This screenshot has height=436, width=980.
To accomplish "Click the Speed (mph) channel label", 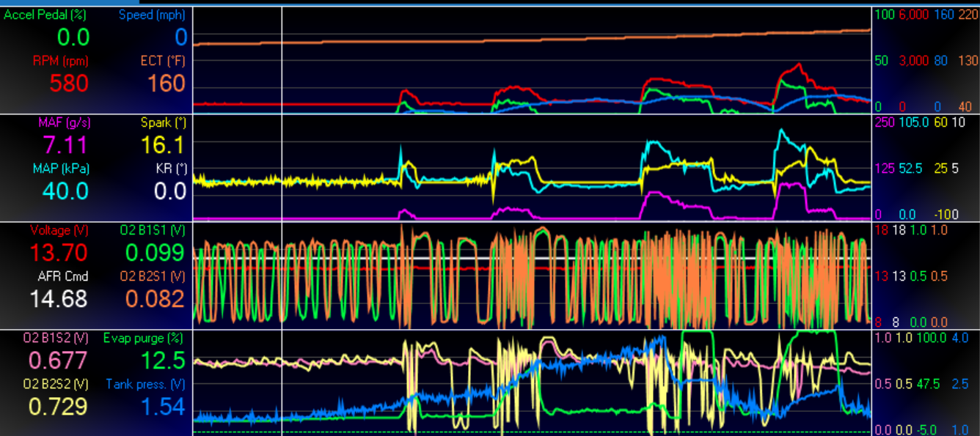I will (x=152, y=14).
